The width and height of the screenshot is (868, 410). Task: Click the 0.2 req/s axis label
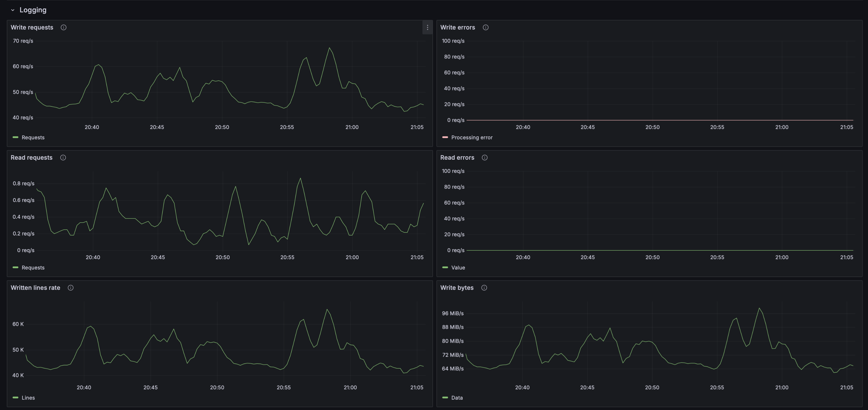(24, 234)
